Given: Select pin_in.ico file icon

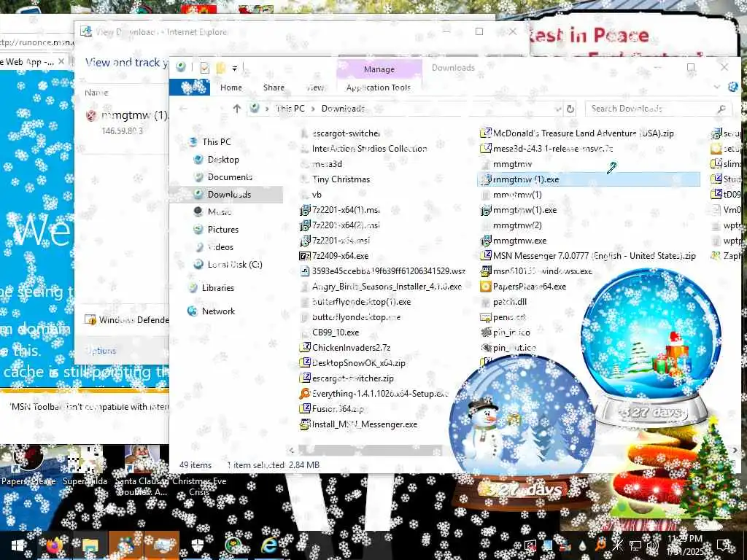Looking at the screenshot, I should click(485, 332).
